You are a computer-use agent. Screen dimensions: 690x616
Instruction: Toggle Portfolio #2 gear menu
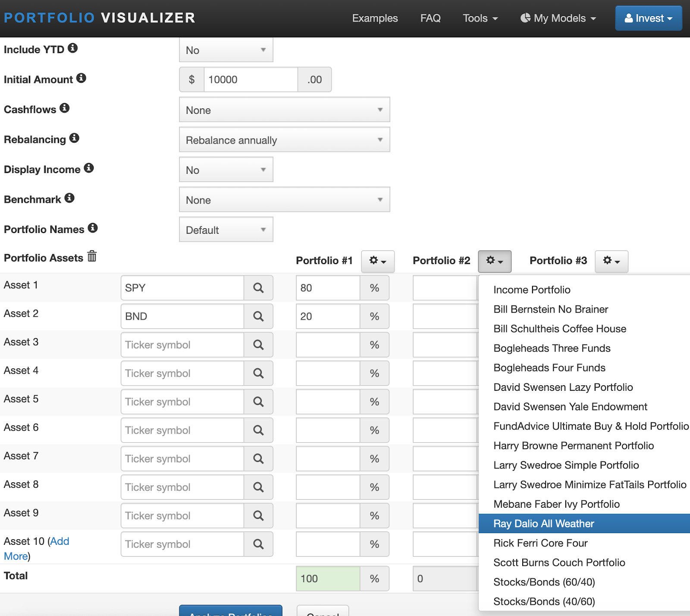pyautogui.click(x=495, y=261)
